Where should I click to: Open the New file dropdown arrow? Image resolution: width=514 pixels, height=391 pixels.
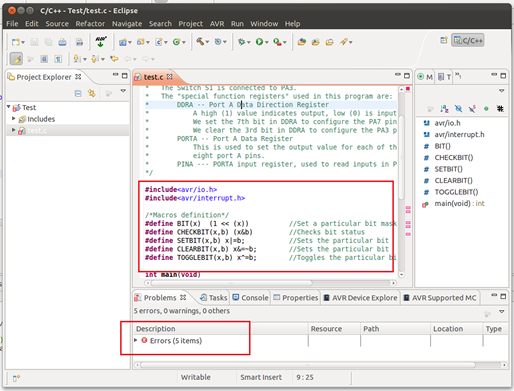coord(23,42)
